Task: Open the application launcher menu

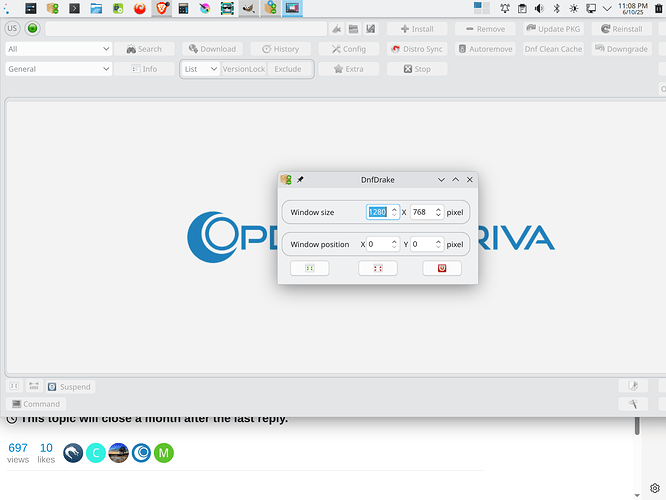Action: (x=7, y=8)
